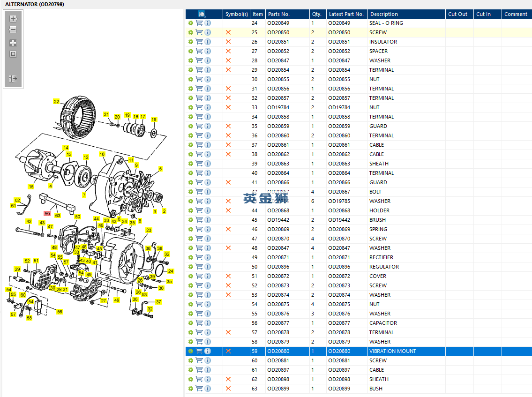The height and width of the screenshot is (397, 532).
Task: Click the four-squares grid view button
Action: click(13, 43)
